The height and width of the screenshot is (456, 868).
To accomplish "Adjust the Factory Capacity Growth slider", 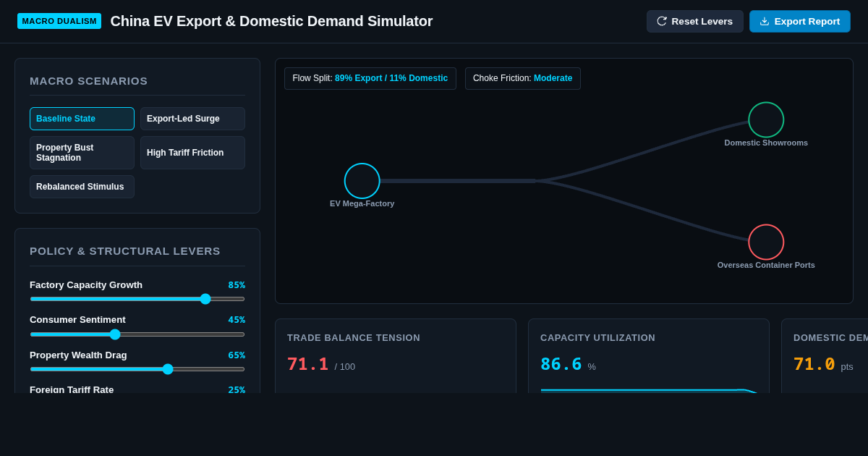I will coord(137,299).
